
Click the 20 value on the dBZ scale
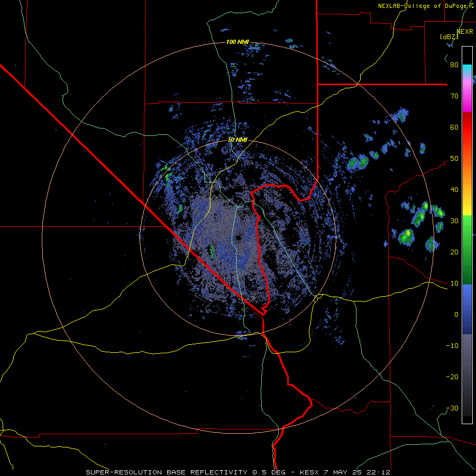pos(454,252)
